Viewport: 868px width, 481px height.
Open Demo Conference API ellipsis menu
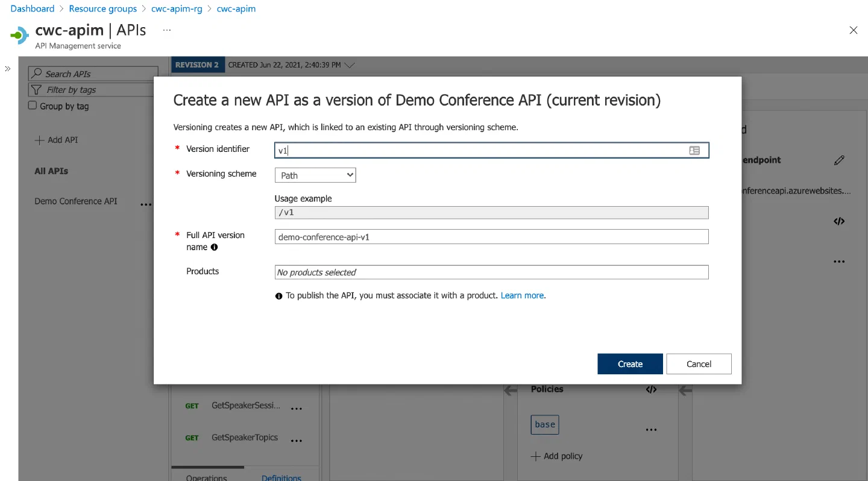pos(146,205)
